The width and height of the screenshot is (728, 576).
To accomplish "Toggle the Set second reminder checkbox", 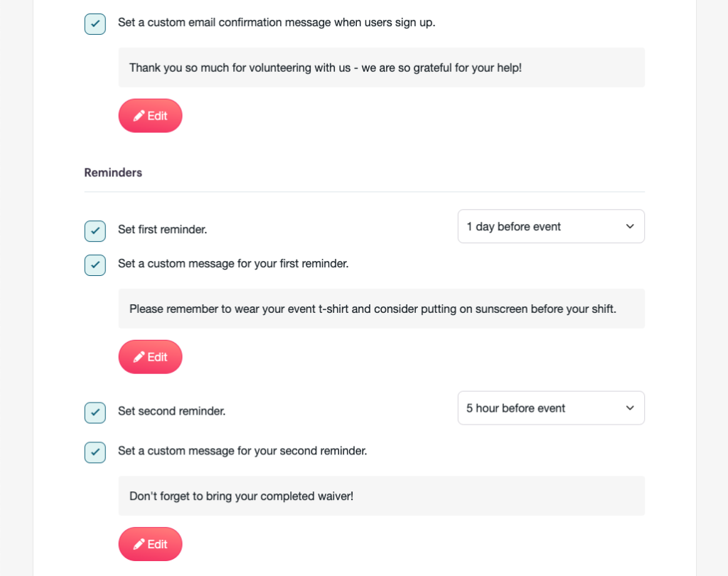I will (x=95, y=412).
